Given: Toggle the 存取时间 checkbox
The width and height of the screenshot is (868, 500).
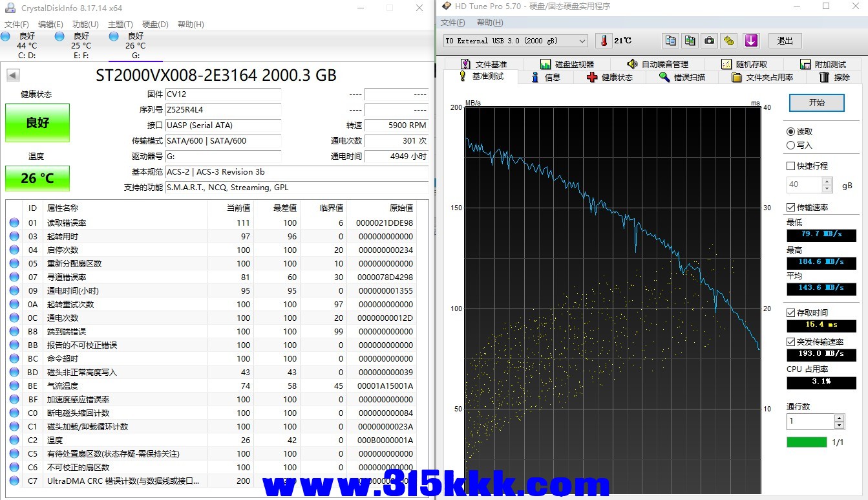Looking at the screenshot, I should 790,312.
